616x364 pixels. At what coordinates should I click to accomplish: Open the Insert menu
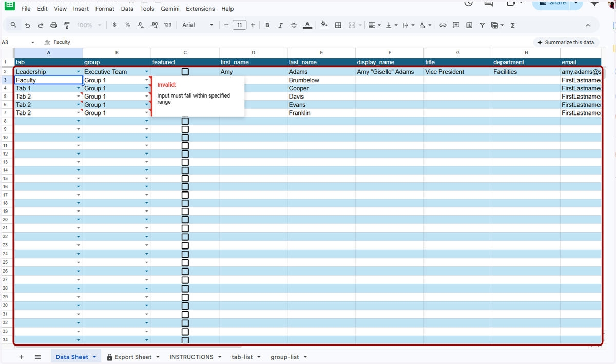(81, 9)
